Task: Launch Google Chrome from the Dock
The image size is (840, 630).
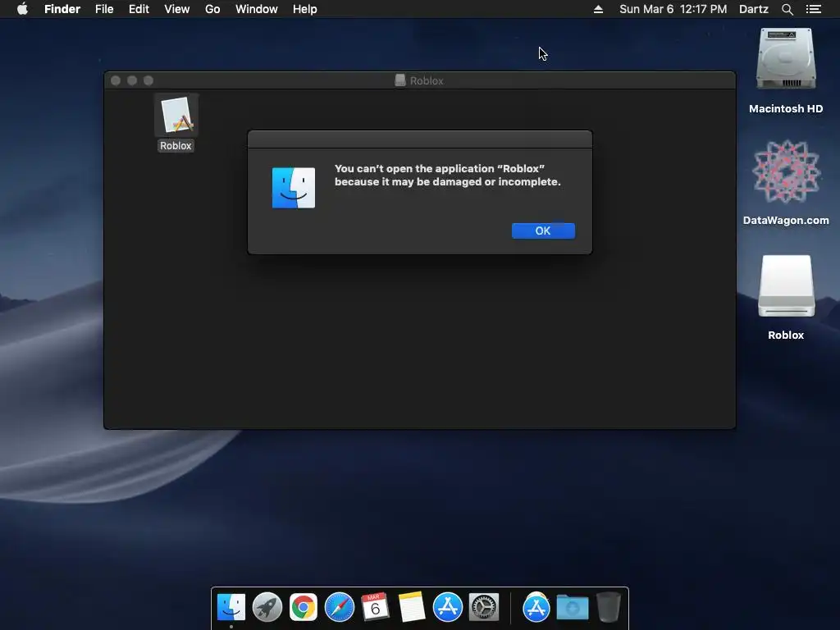Action: [x=304, y=607]
